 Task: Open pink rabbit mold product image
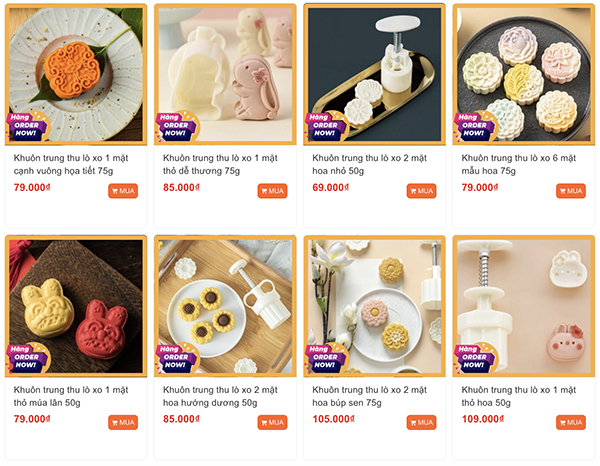click(225, 75)
